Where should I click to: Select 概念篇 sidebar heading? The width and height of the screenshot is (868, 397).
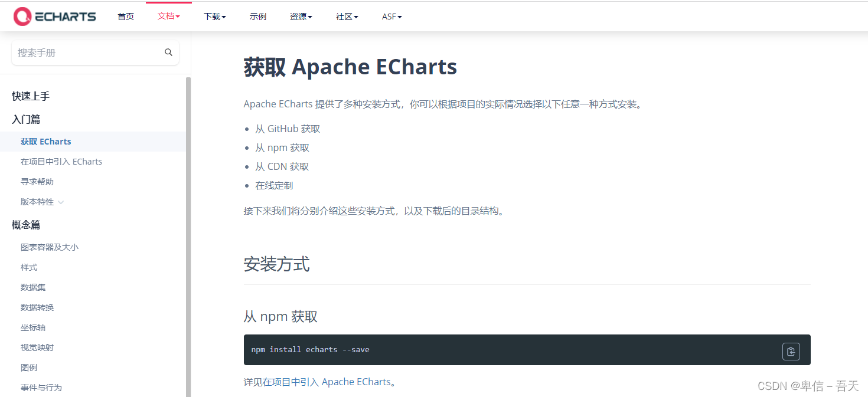tap(26, 225)
